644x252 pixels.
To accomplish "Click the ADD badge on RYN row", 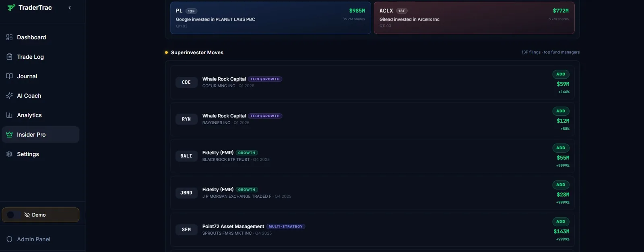I will coord(561,111).
